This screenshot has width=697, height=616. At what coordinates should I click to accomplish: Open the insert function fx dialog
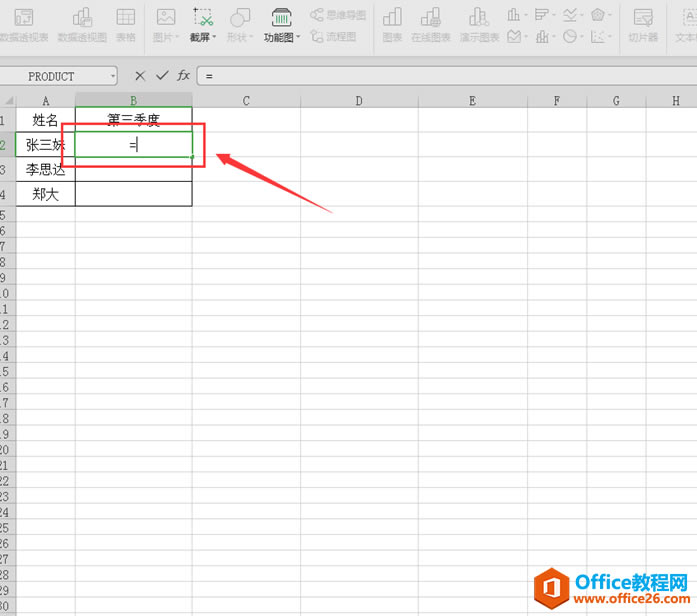pyautogui.click(x=183, y=76)
